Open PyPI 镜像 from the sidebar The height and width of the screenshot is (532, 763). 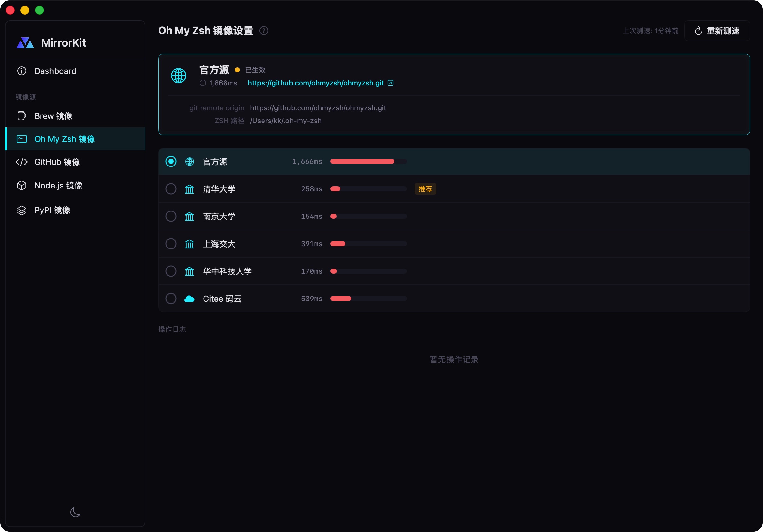pyautogui.click(x=75, y=210)
